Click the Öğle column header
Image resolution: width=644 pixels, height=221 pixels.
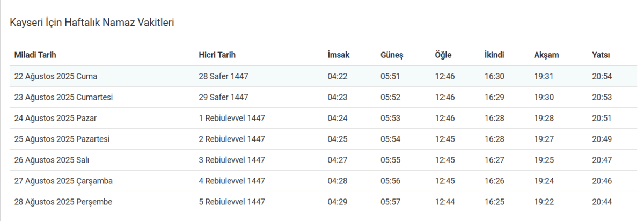pyautogui.click(x=443, y=55)
